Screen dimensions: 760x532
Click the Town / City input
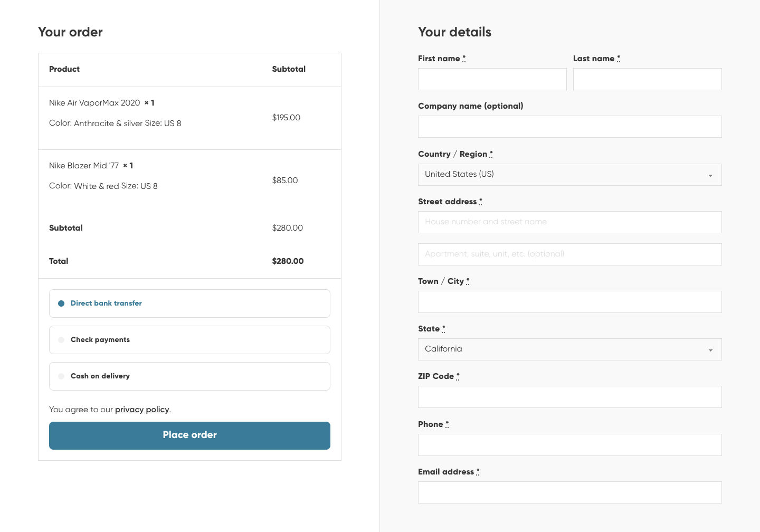[569, 302]
